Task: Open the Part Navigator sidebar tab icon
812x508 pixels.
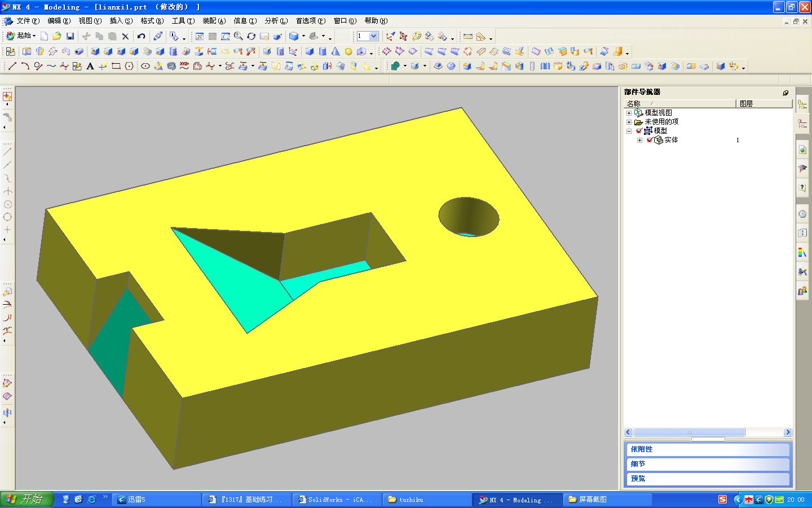Action: [802, 124]
